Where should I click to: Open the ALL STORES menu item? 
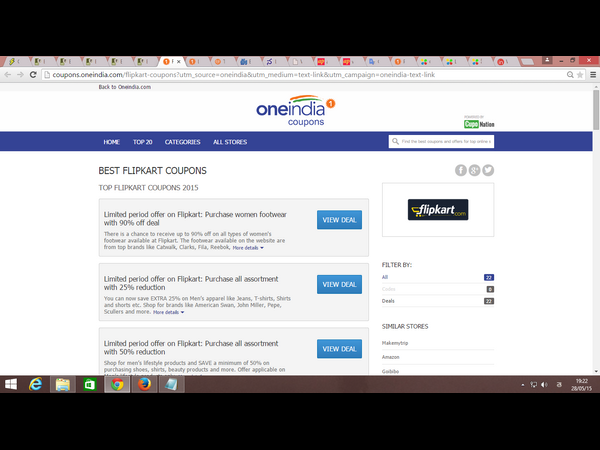pos(229,142)
